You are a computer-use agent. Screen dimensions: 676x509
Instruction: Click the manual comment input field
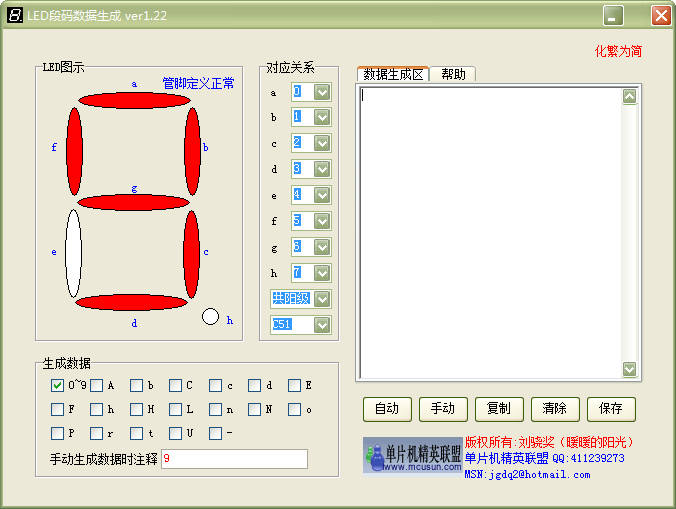[x=234, y=459]
